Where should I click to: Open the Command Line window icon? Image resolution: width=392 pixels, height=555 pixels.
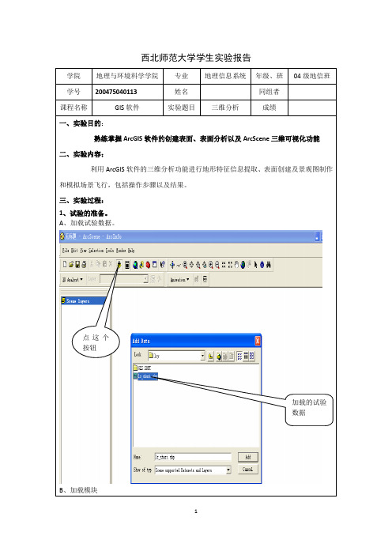[155, 264]
